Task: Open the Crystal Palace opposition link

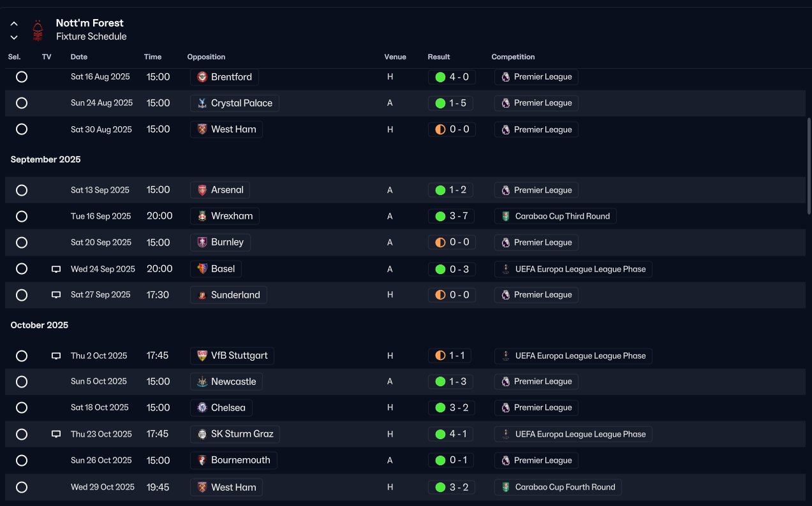Action: pyautogui.click(x=235, y=103)
